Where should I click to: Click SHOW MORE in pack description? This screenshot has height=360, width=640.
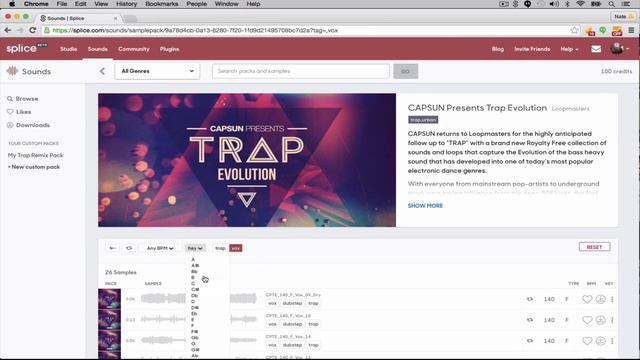pyautogui.click(x=425, y=206)
